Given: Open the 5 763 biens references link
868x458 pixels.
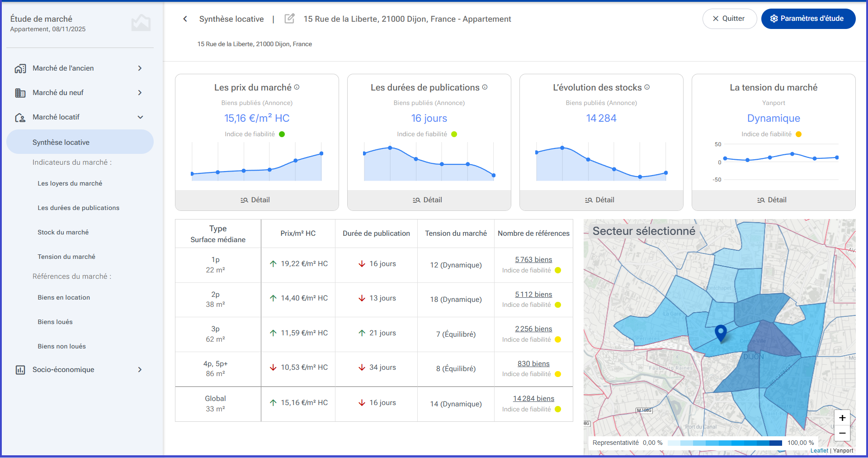Looking at the screenshot, I should (533, 259).
